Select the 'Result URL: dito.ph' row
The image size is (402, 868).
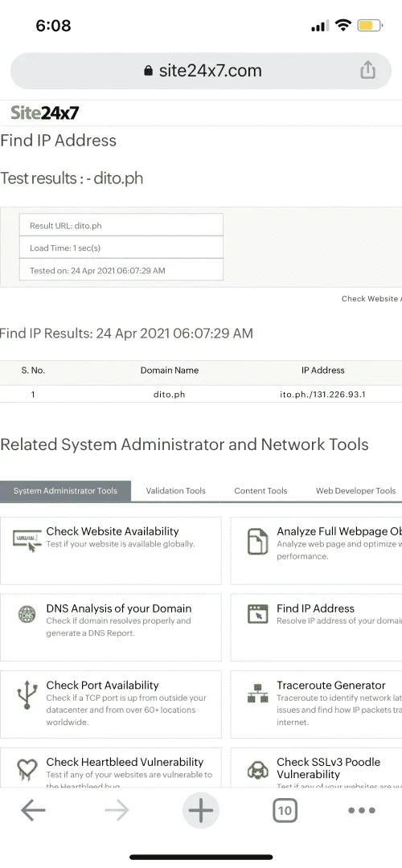coord(121,225)
